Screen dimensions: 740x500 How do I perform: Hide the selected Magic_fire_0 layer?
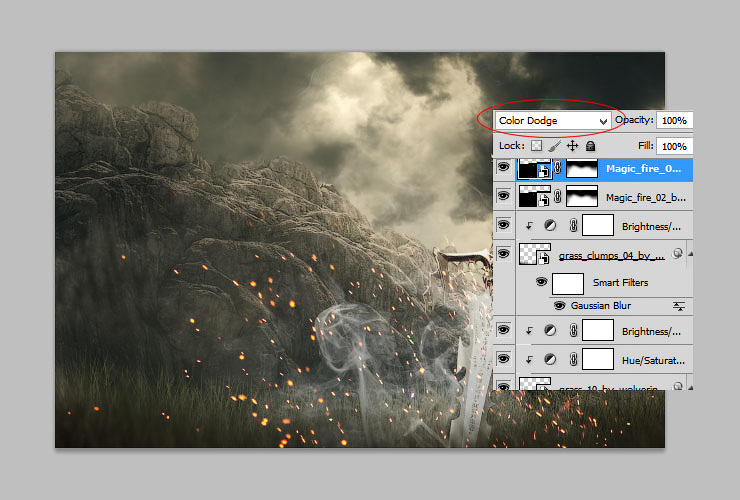504,167
